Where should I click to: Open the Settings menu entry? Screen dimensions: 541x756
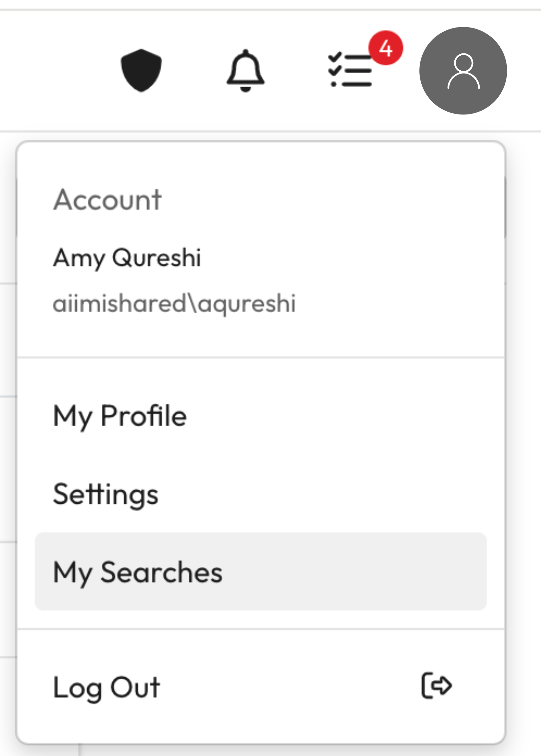(x=106, y=494)
